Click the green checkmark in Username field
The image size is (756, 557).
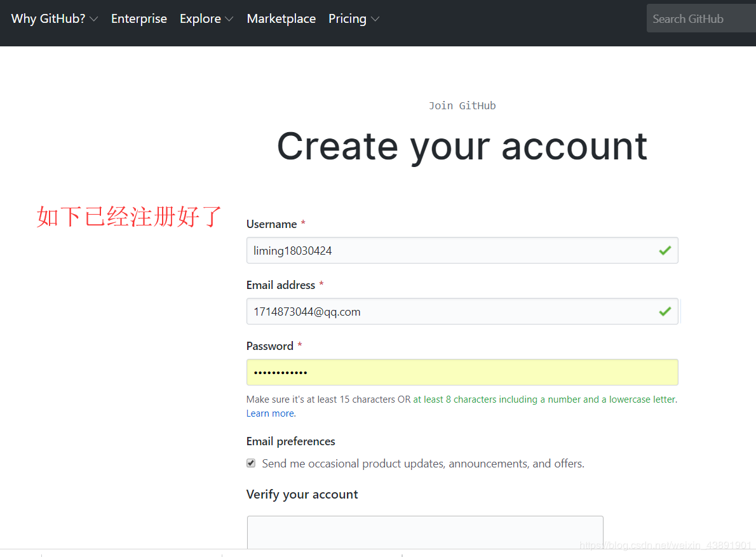[x=665, y=250]
